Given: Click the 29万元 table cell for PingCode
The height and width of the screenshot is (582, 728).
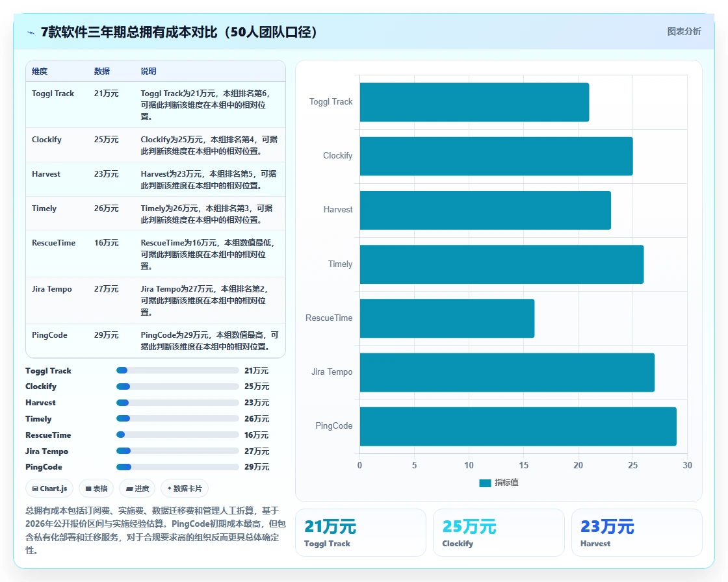Looking at the screenshot, I should pos(107,335).
